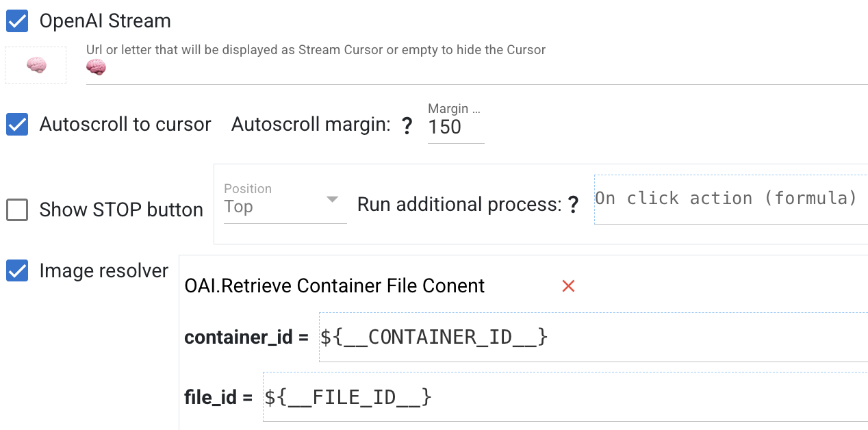Remove the OAI.Retrieve Container File Conent action
Image resolution: width=868 pixels, height=430 pixels.
click(x=567, y=286)
